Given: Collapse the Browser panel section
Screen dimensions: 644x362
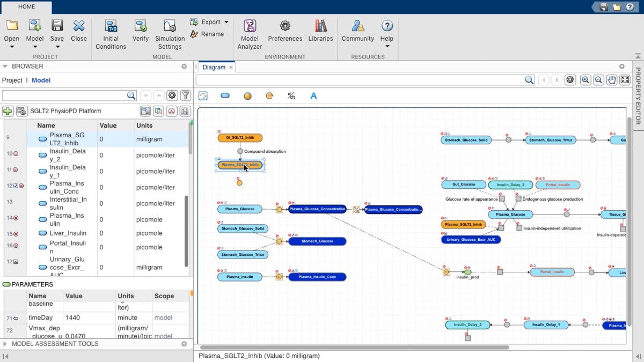Looking at the screenshot, I should click(x=5, y=67).
